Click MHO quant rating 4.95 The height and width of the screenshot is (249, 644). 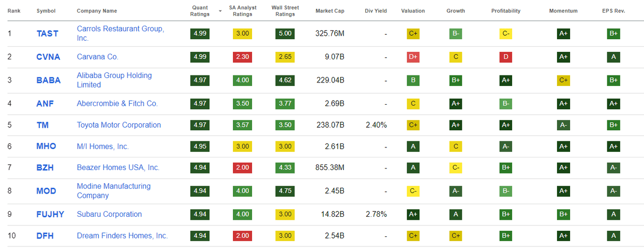pyautogui.click(x=201, y=146)
